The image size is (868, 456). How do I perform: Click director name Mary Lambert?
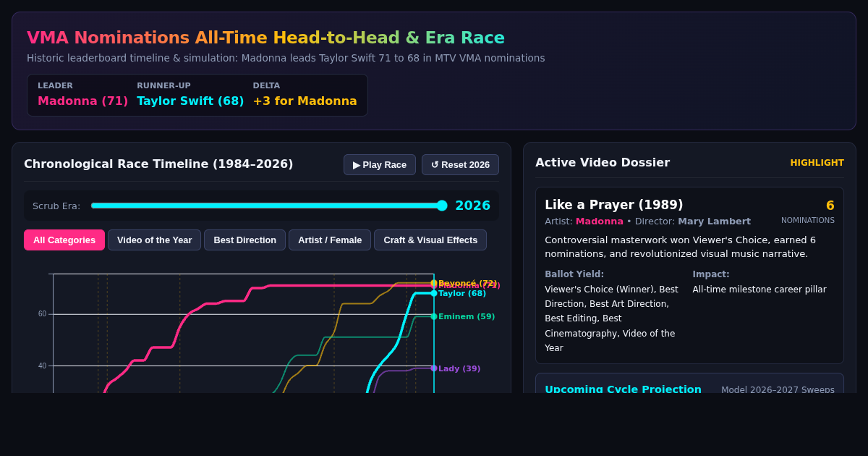pos(714,221)
